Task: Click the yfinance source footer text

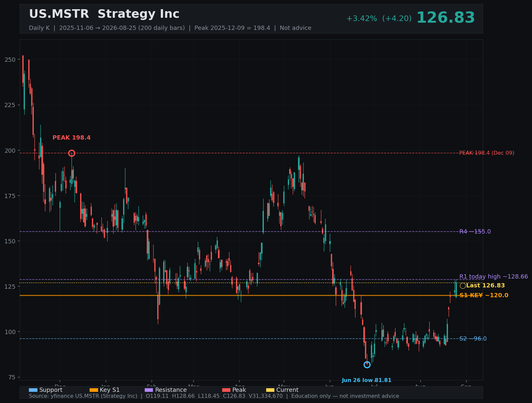Action: tap(214, 396)
